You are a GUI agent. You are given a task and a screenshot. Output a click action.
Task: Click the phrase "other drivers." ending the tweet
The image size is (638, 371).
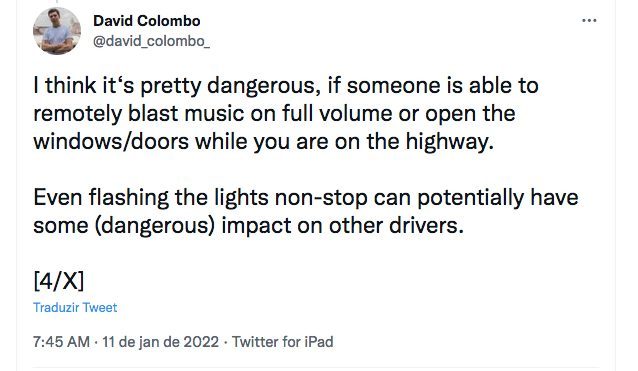(396, 225)
